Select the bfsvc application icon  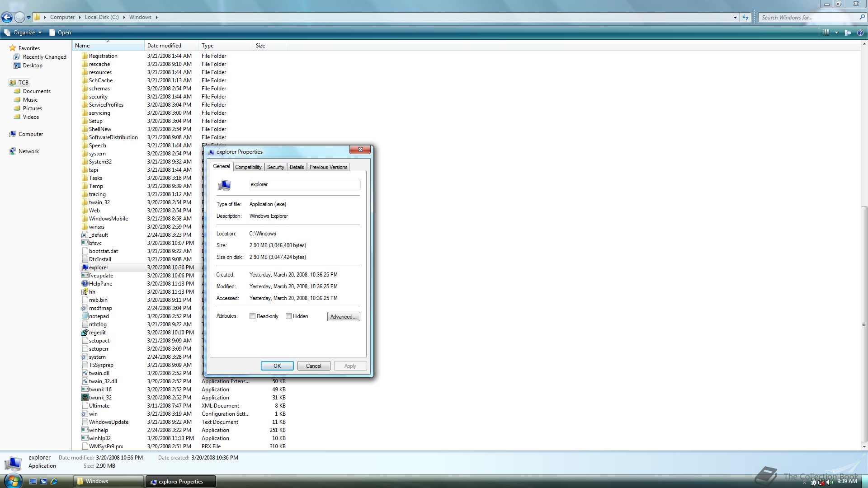point(85,243)
